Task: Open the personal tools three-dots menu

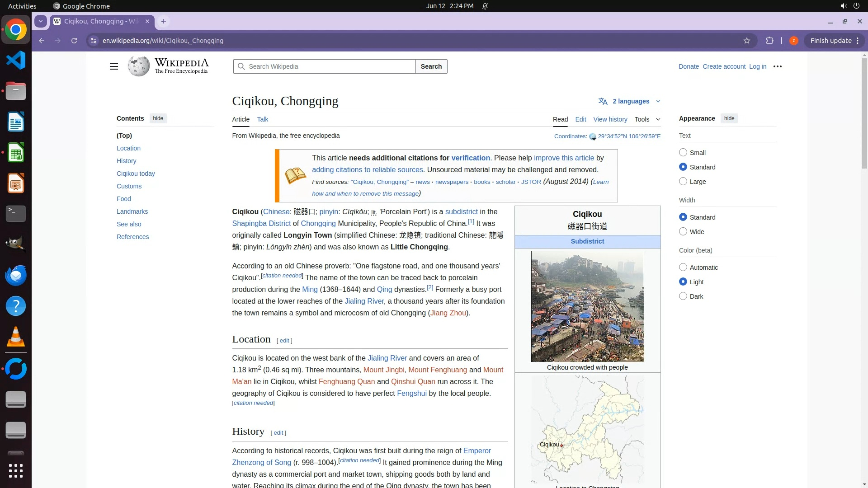Action: coord(777,66)
